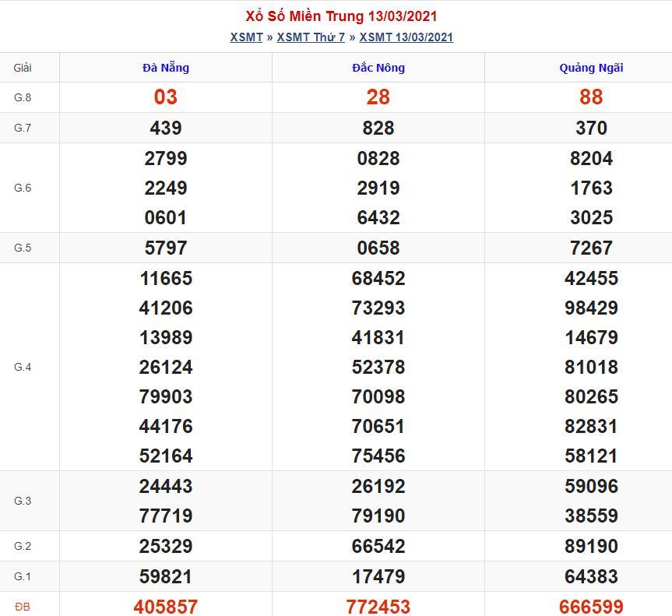This screenshot has height=616, width=672.
Task: Click the G.3 number 24443
Action: [x=166, y=486]
